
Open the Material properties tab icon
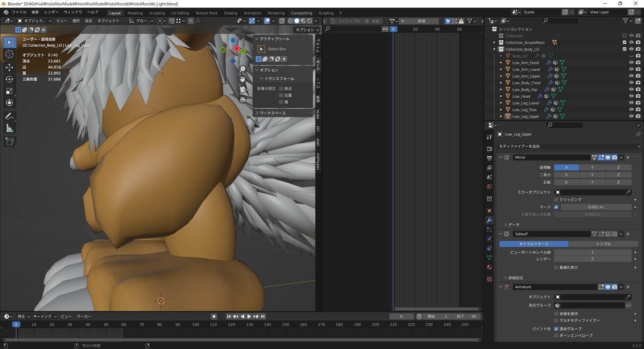click(489, 267)
